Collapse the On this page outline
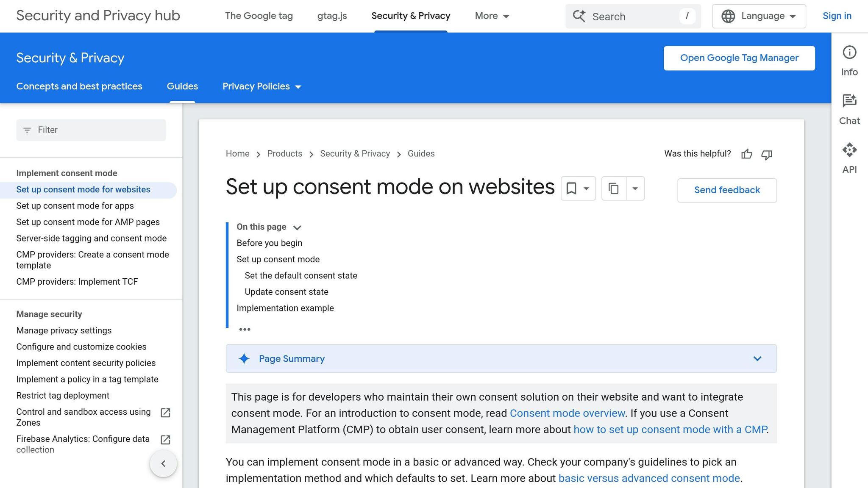868x488 pixels. click(297, 227)
